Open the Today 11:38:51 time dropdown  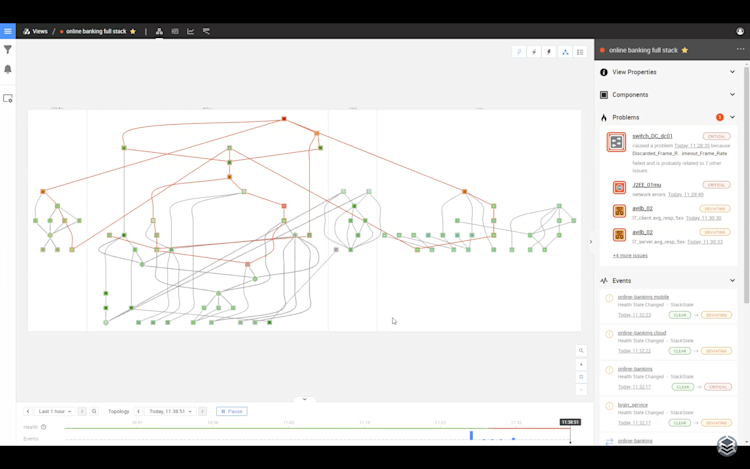[x=170, y=411]
